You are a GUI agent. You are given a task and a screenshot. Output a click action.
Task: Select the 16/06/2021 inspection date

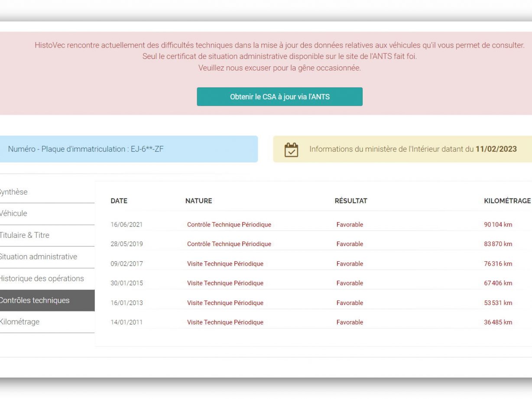[127, 224]
